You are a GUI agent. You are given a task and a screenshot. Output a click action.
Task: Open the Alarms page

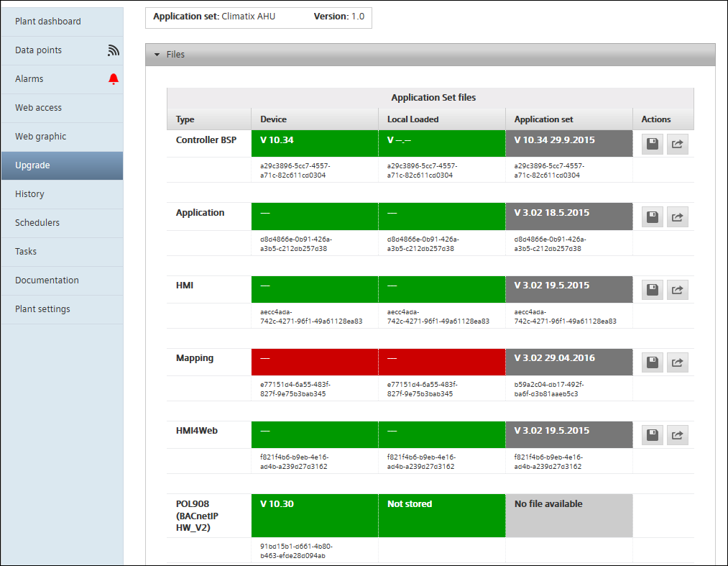(62, 79)
